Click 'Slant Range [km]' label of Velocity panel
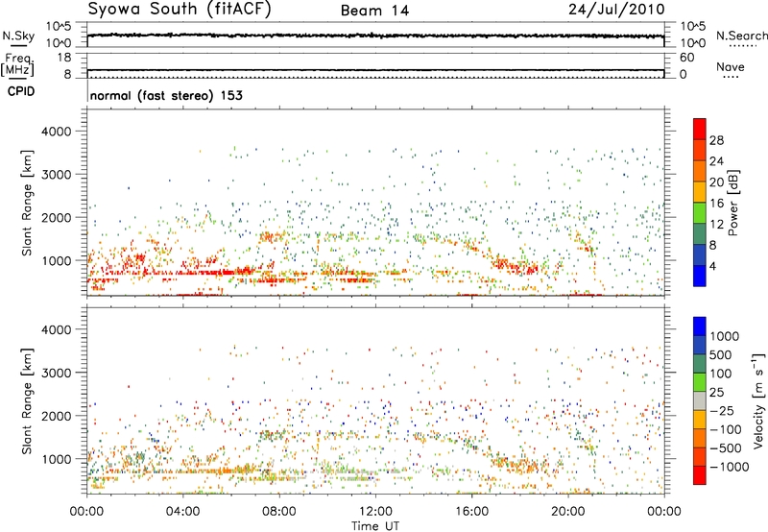The height and width of the screenshot is (532, 768). (x=27, y=400)
